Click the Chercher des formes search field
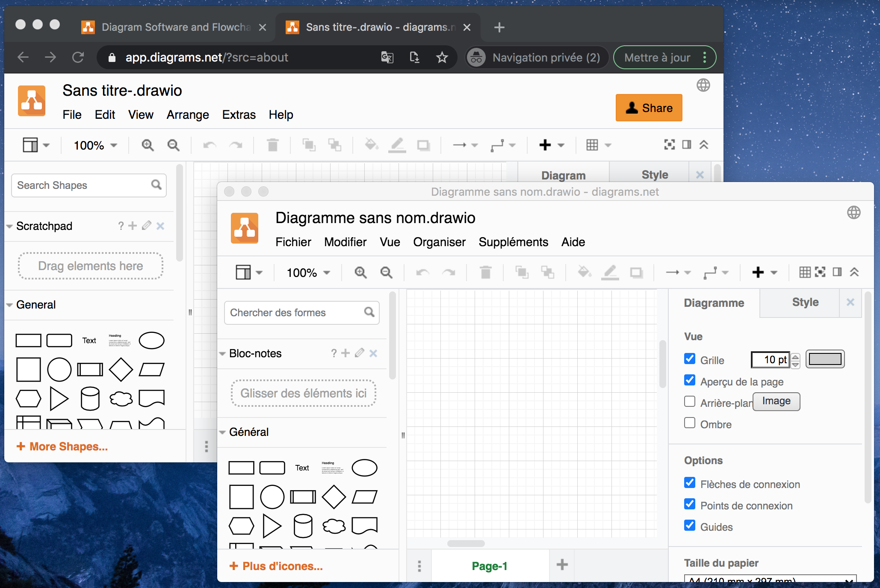This screenshot has height=588, width=880. click(301, 312)
